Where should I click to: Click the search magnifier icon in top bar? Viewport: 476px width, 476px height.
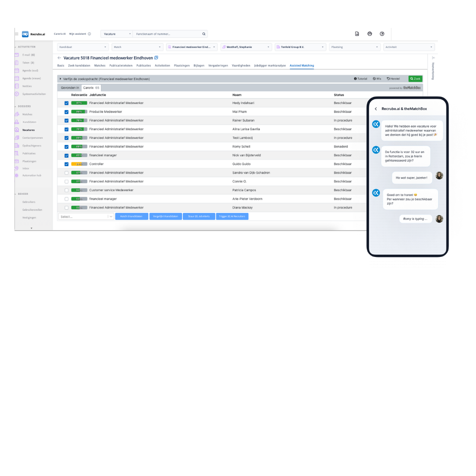coord(204,34)
